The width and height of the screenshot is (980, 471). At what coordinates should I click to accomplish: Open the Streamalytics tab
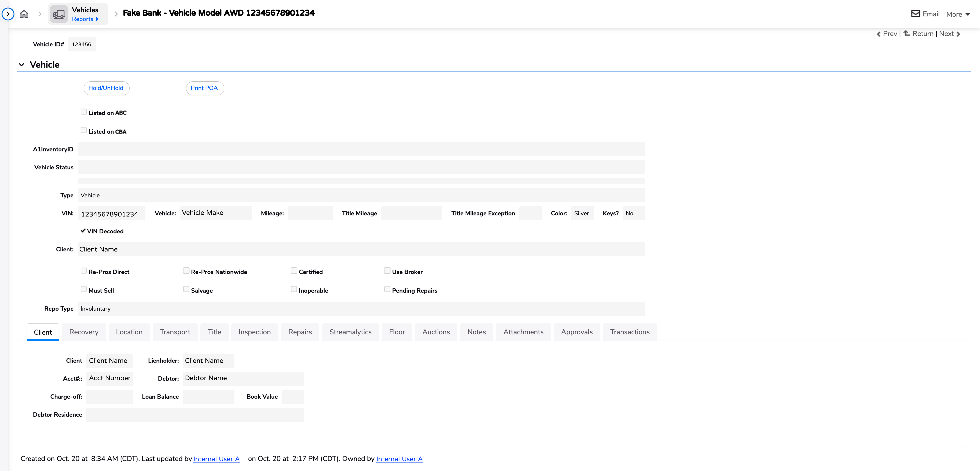point(350,332)
